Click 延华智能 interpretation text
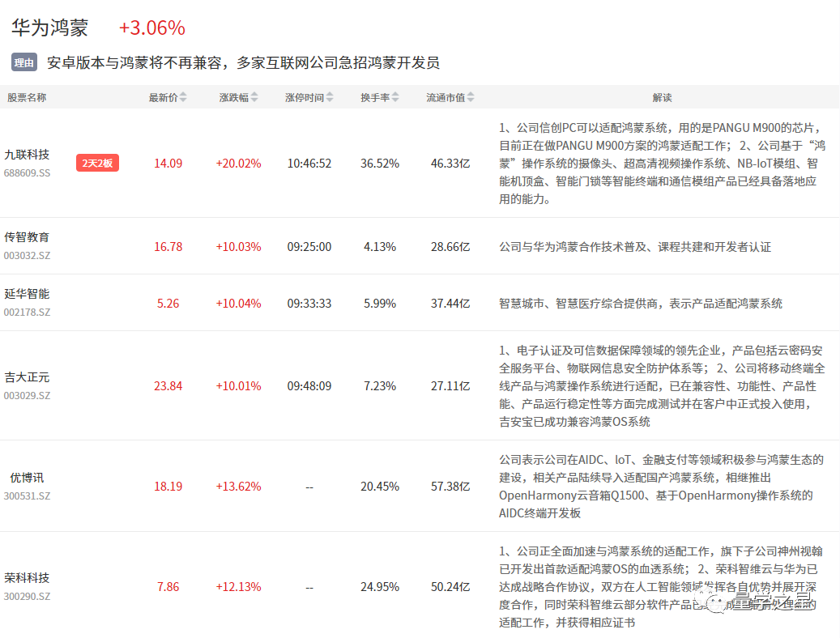This screenshot has width=840, height=638. pyautogui.click(x=641, y=304)
